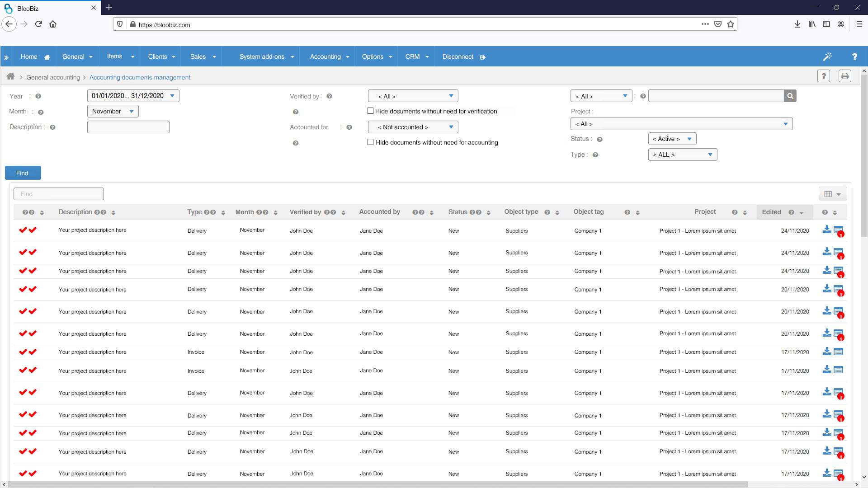Download the first 20/11/2020 row document
This screenshot has width=868, height=488.
pos(827,288)
